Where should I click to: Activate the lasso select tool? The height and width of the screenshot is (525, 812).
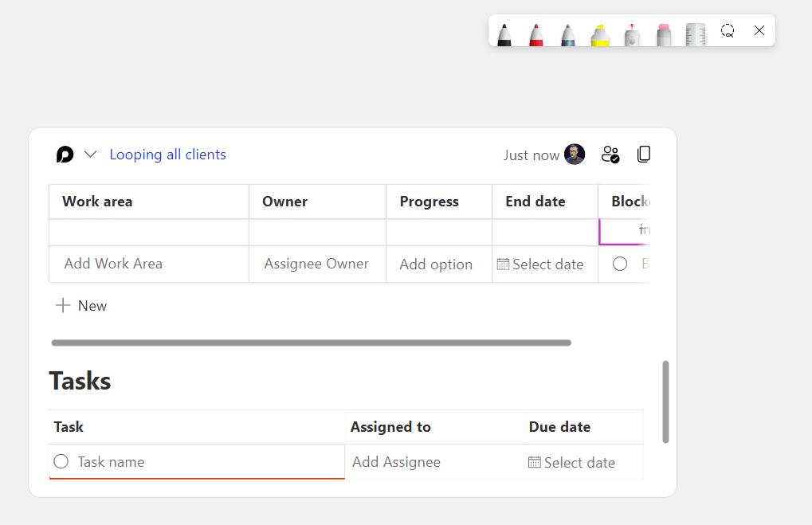(728, 30)
